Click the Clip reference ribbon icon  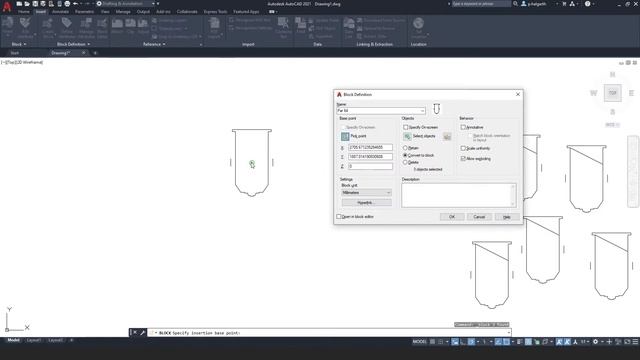130,25
